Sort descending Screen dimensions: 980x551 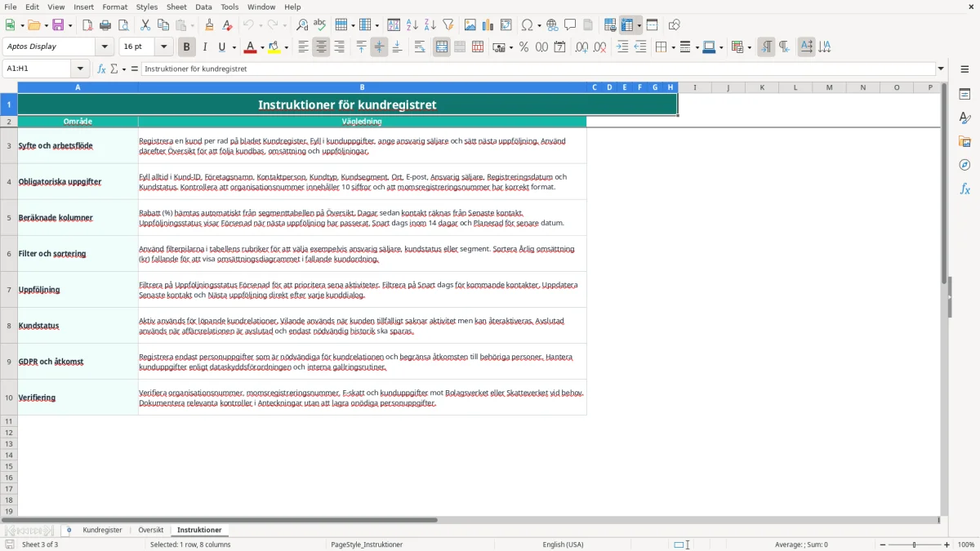(x=430, y=25)
